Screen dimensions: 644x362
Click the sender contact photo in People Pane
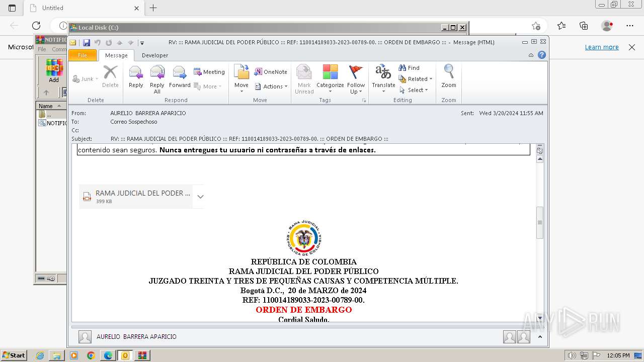coord(85,337)
